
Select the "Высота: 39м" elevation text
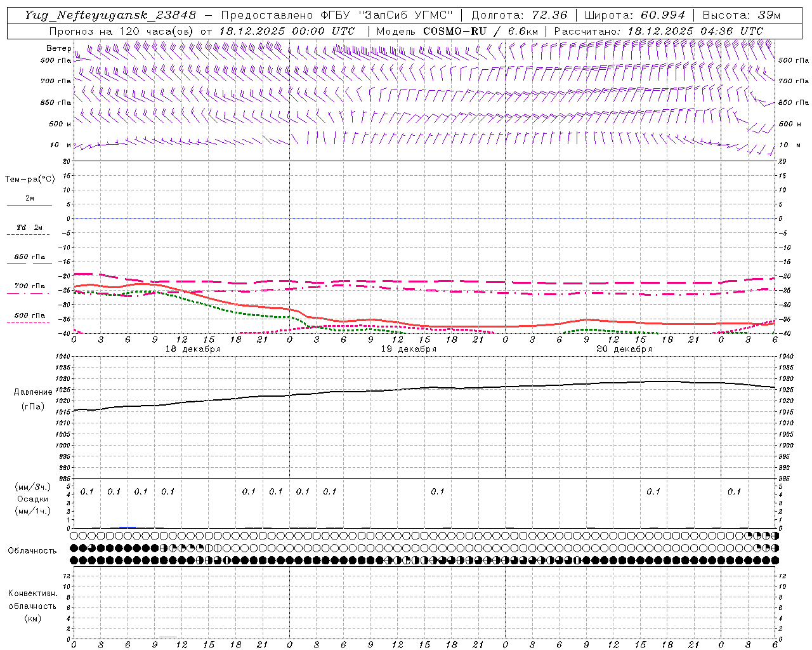pos(742,15)
